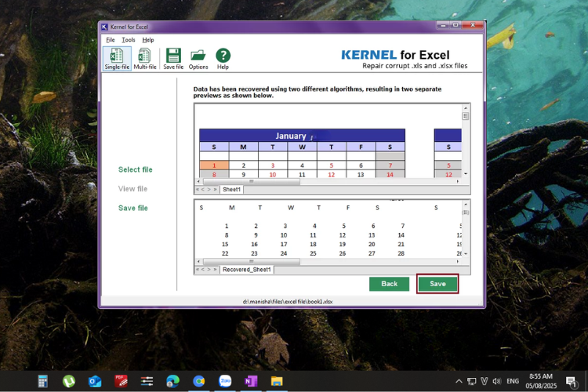Click top preview horizontal scrollbar thumb
Image resolution: width=588 pixels, height=392 pixels.
[251, 182]
